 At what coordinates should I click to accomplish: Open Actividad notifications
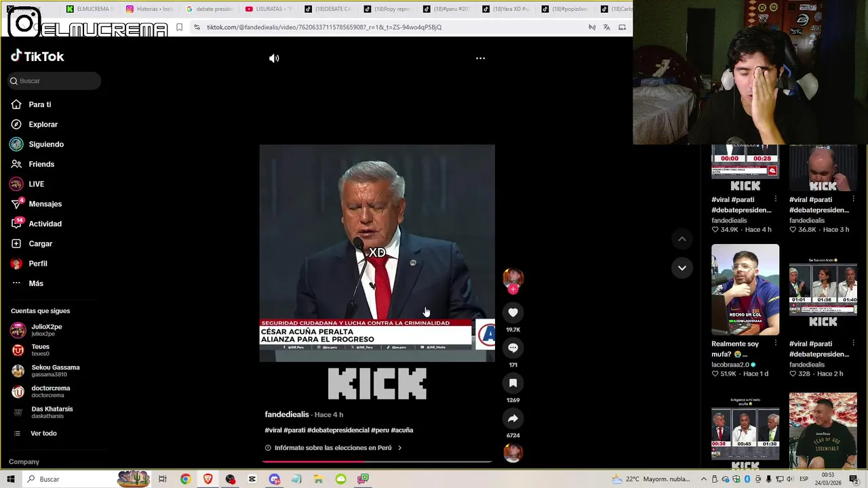[x=45, y=224]
